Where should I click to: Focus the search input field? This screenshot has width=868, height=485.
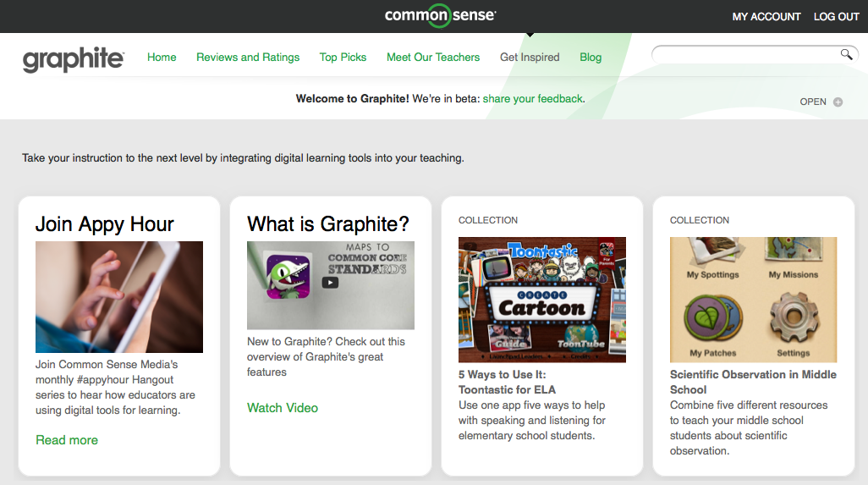[x=755, y=54]
